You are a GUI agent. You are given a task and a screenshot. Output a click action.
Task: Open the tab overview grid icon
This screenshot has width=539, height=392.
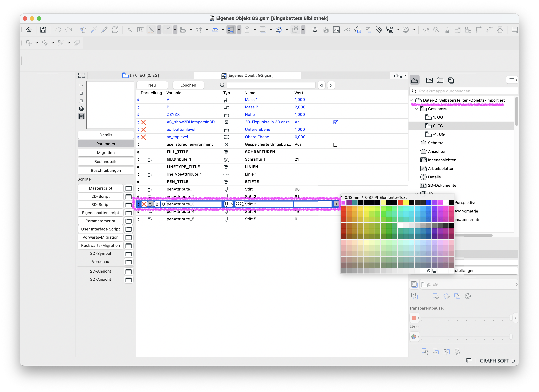pos(82,75)
